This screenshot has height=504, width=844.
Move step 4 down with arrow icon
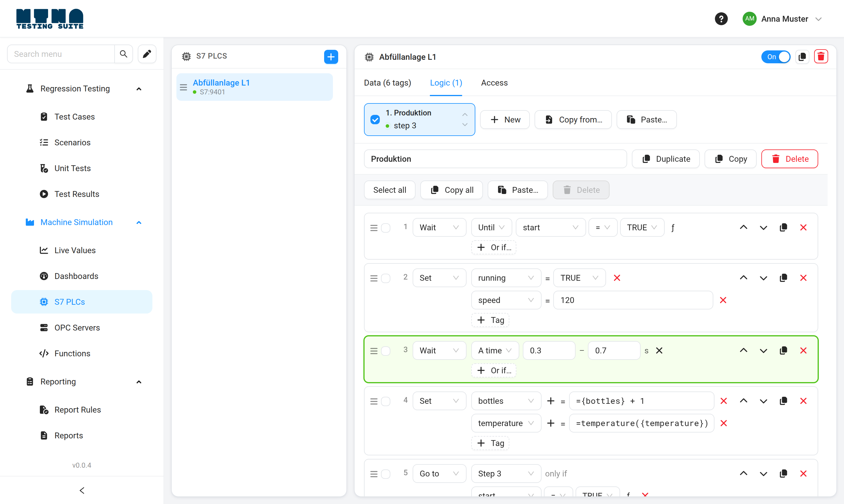[763, 401]
